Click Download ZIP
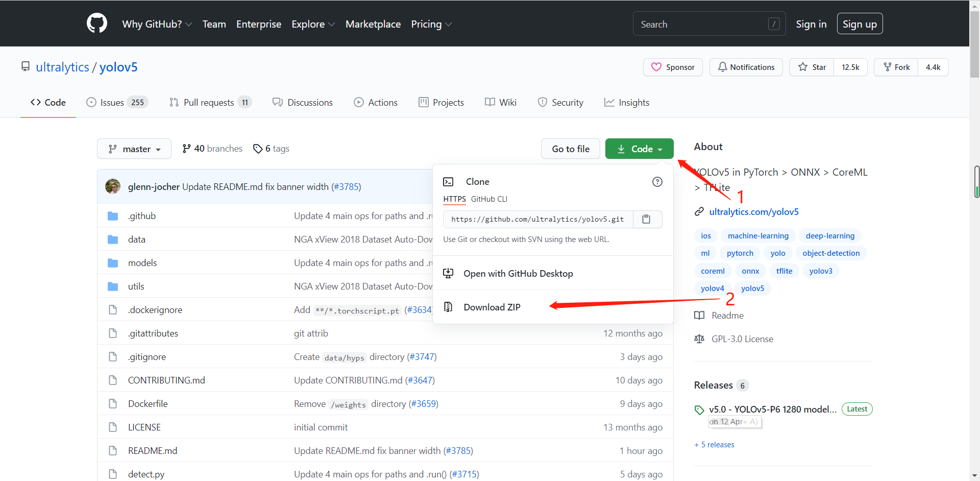 click(492, 307)
